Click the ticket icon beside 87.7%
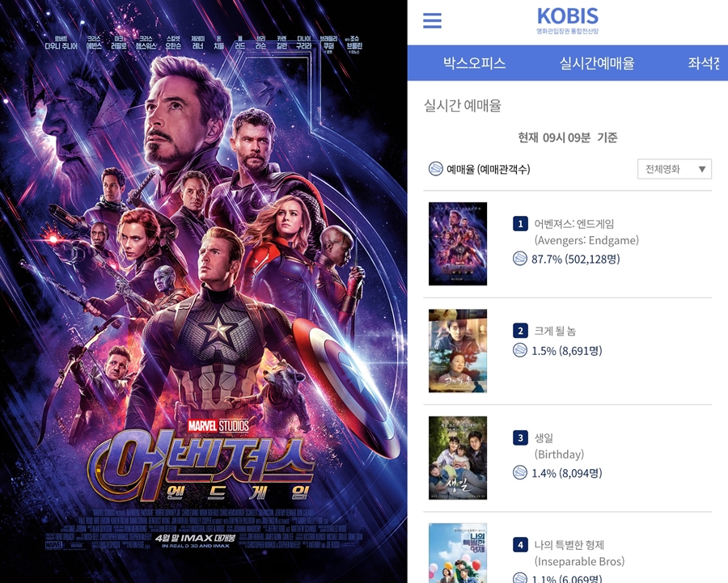The height and width of the screenshot is (583, 728). click(520, 259)
